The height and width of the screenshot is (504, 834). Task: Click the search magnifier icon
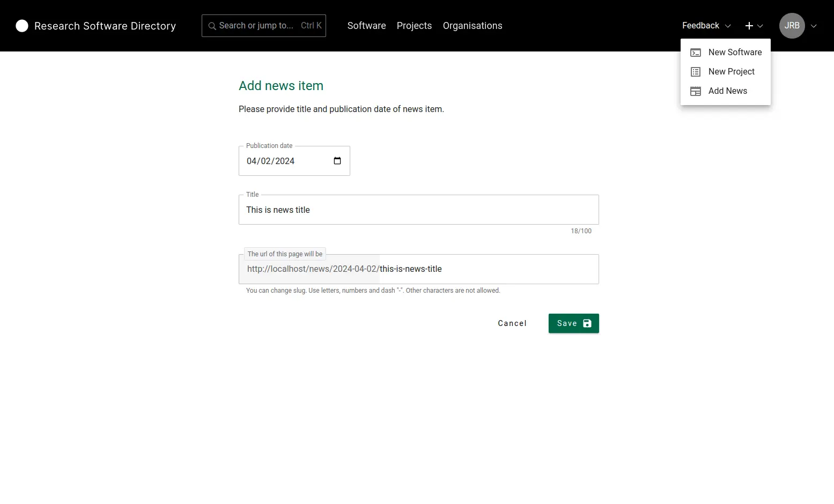coord(212,26)
